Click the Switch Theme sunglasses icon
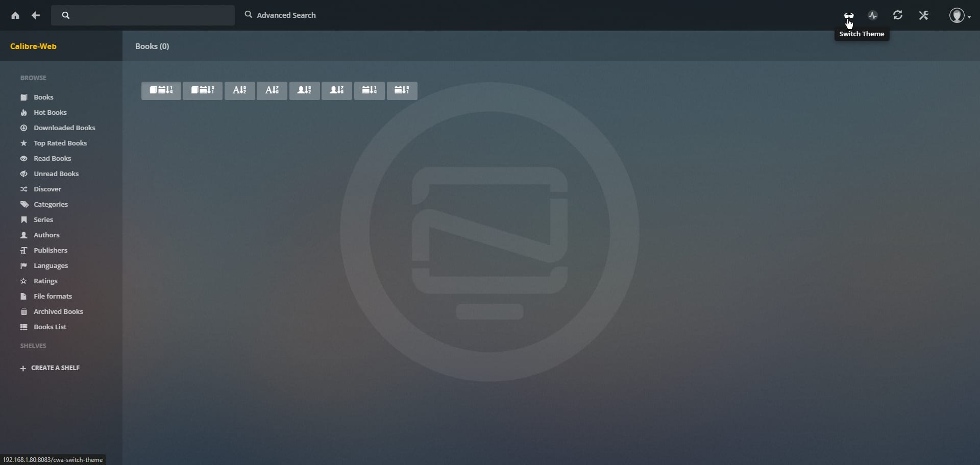The height and width of the screenshot is (465, 980). (x=849, y=15)
